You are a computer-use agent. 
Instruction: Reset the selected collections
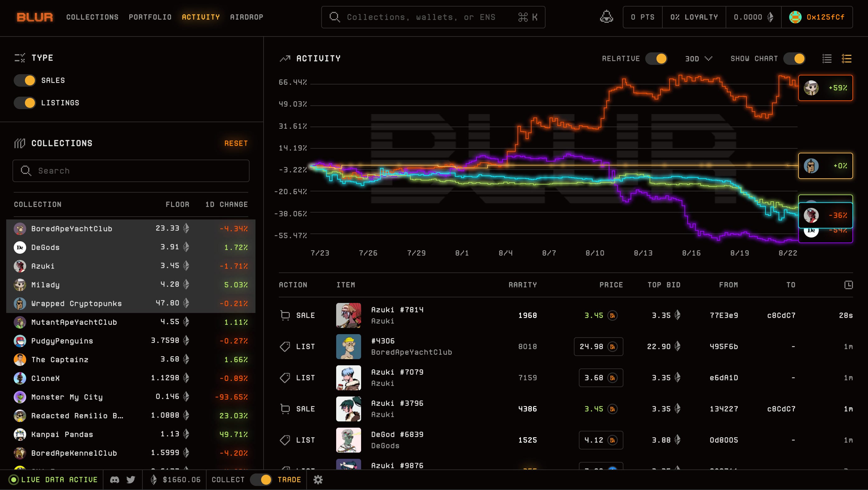click(236, 143)
